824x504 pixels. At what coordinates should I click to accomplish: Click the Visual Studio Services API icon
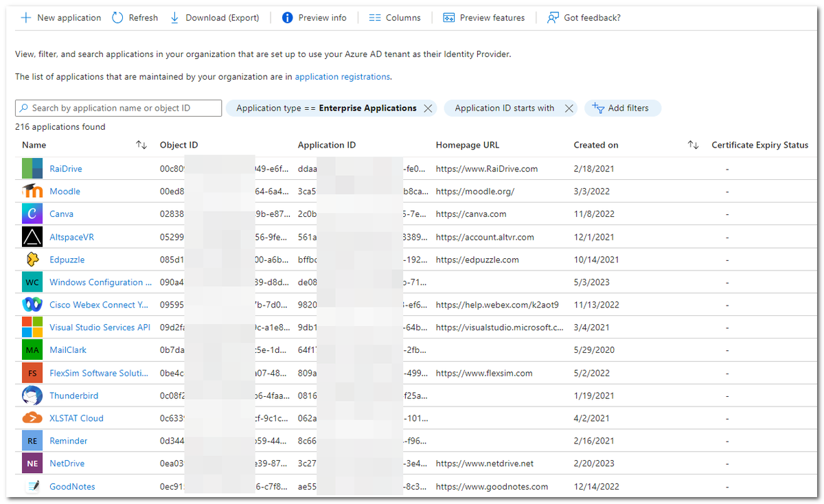(x=32, y=328)
